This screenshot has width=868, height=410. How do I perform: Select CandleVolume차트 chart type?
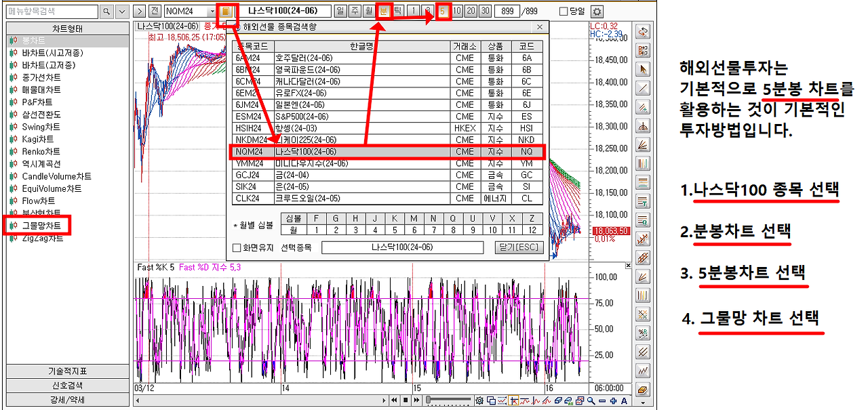(x=56, y=176)
